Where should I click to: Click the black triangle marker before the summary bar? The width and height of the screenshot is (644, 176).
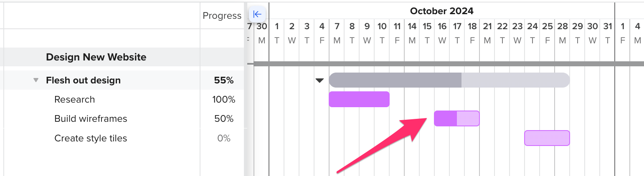[x=319, y=80]
